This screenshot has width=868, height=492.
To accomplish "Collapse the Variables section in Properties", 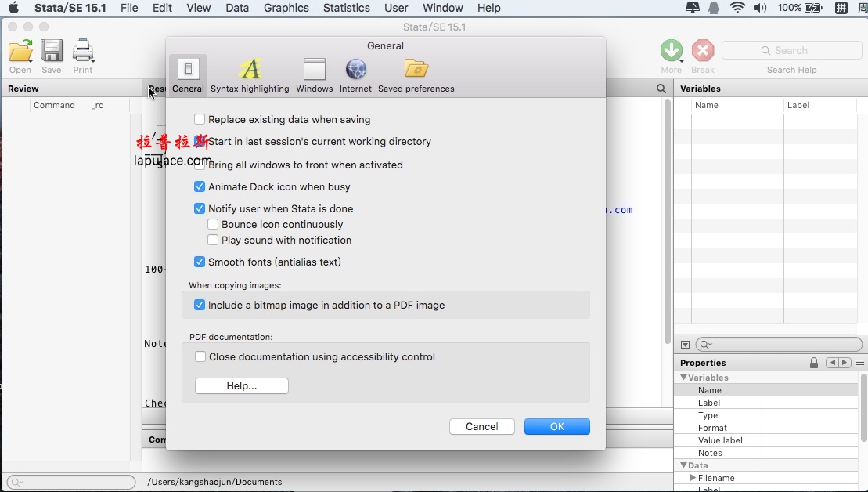I will point(683,378).
